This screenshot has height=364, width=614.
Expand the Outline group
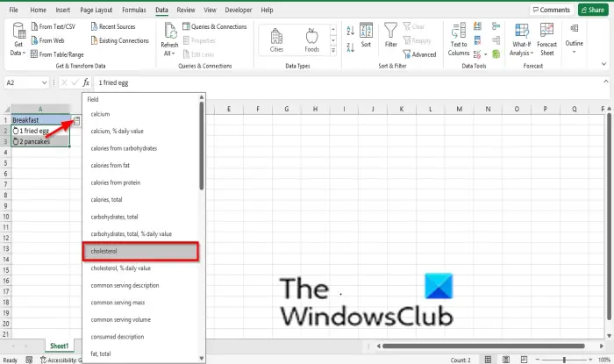[574, 38]
